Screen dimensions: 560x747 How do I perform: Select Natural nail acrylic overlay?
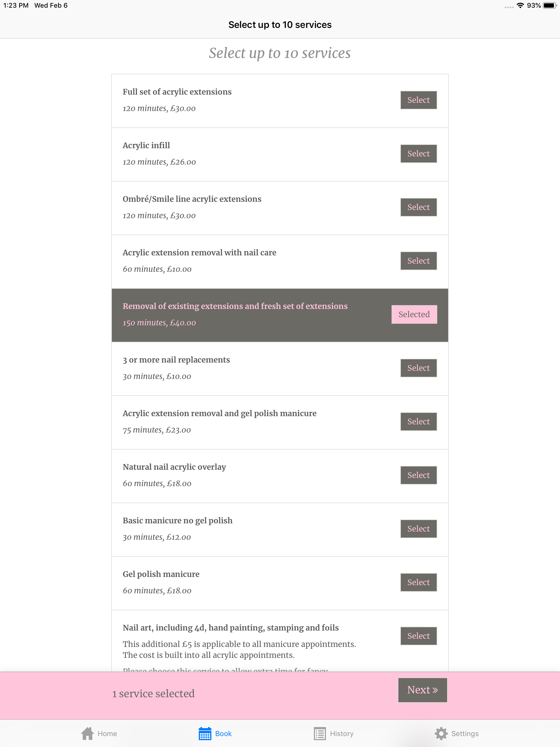418,475
